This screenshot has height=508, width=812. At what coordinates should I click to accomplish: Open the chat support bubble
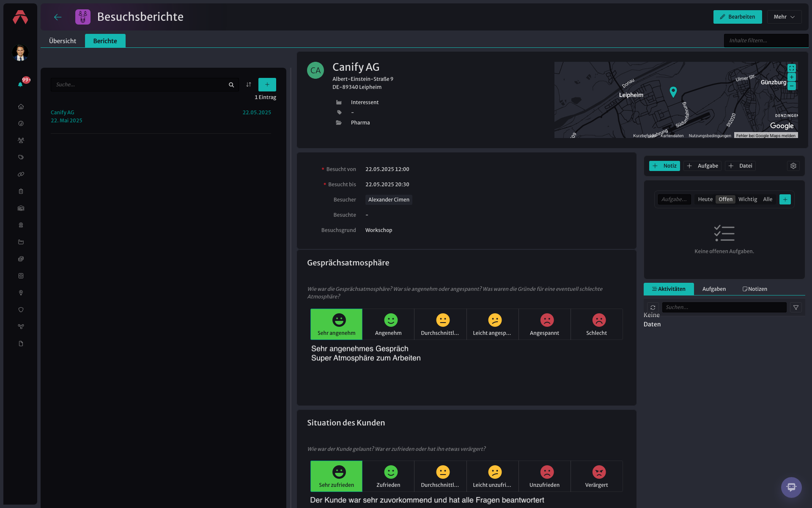791,487
